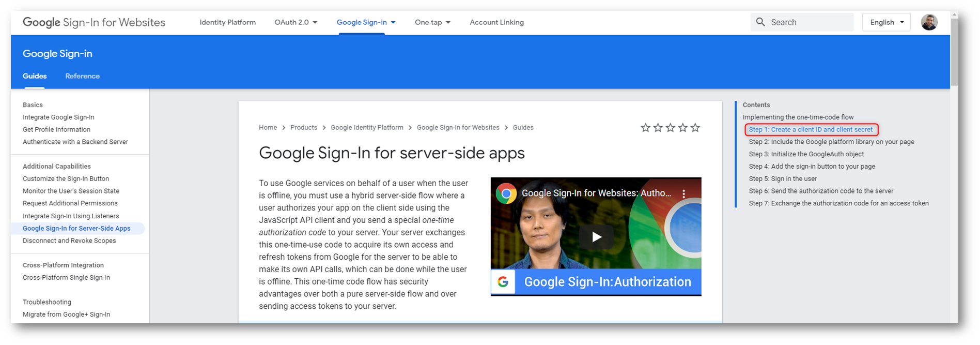This screenshot has width=980, height=345.
Task: Click the Chrome logo on the video
Action: pyautogui.click(x=506, y=193)
